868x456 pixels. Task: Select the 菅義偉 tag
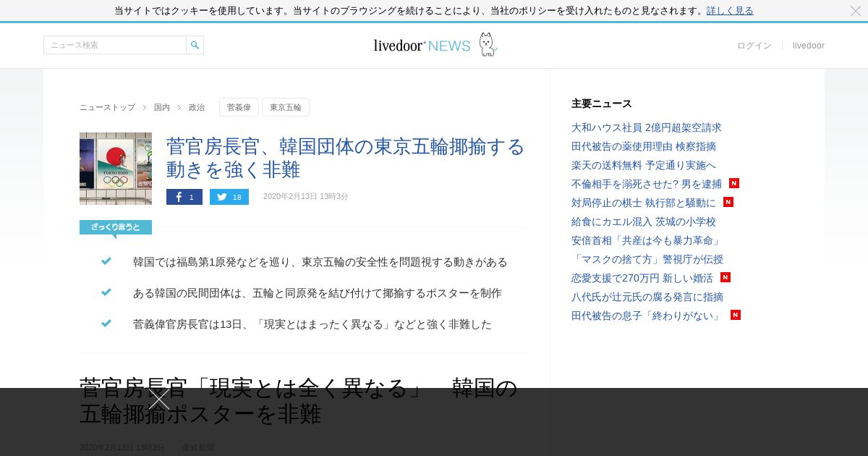click(239, 107)
